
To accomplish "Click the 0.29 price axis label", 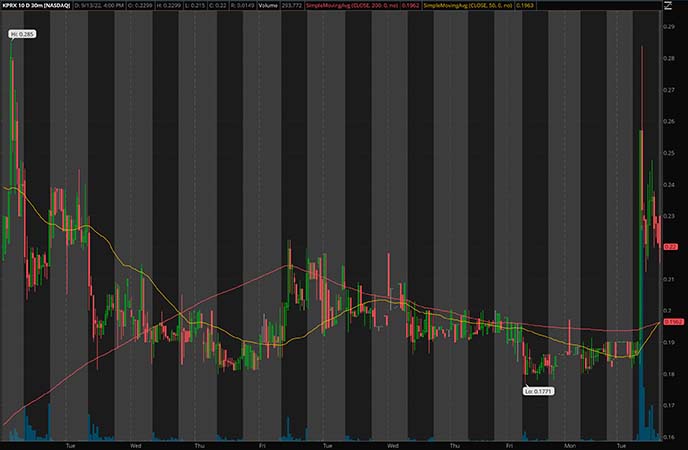I will pos(668,27).
